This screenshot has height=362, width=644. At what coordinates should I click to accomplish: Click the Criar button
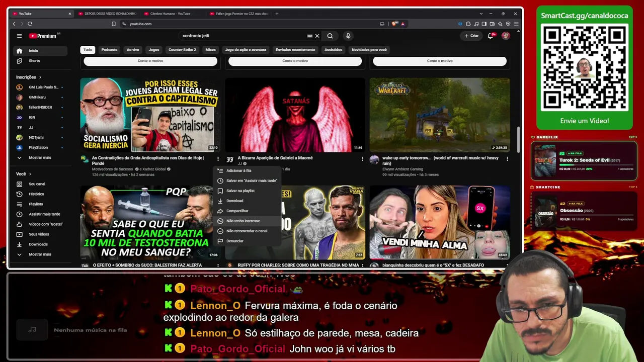click(x=471, y=36)
